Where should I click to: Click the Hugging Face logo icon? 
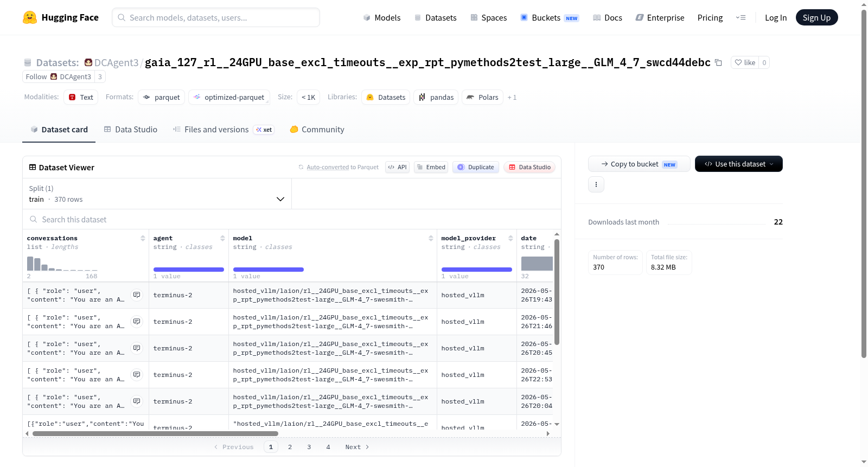coord(30,17)
